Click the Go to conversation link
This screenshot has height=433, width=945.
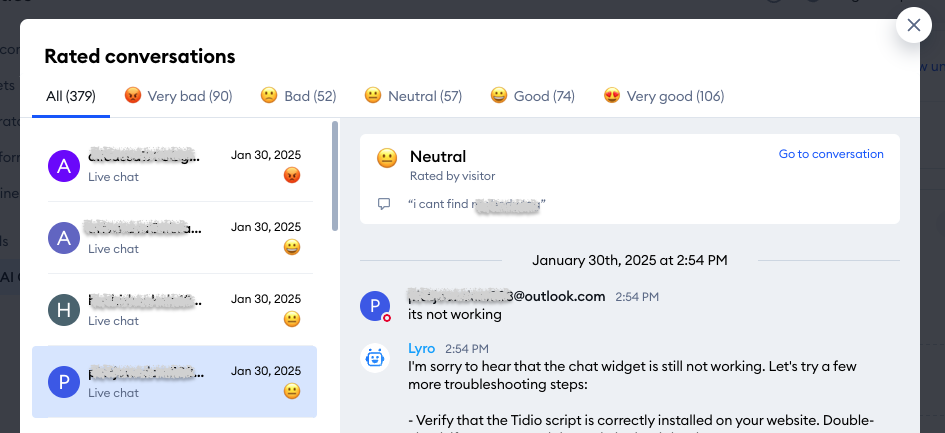(x=831, y=154)
